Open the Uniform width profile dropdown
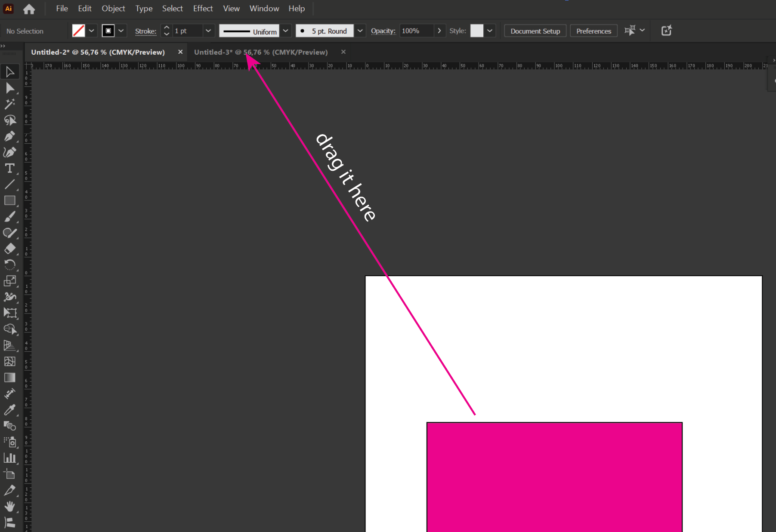 pyautogui.click(x=286, y=31)
